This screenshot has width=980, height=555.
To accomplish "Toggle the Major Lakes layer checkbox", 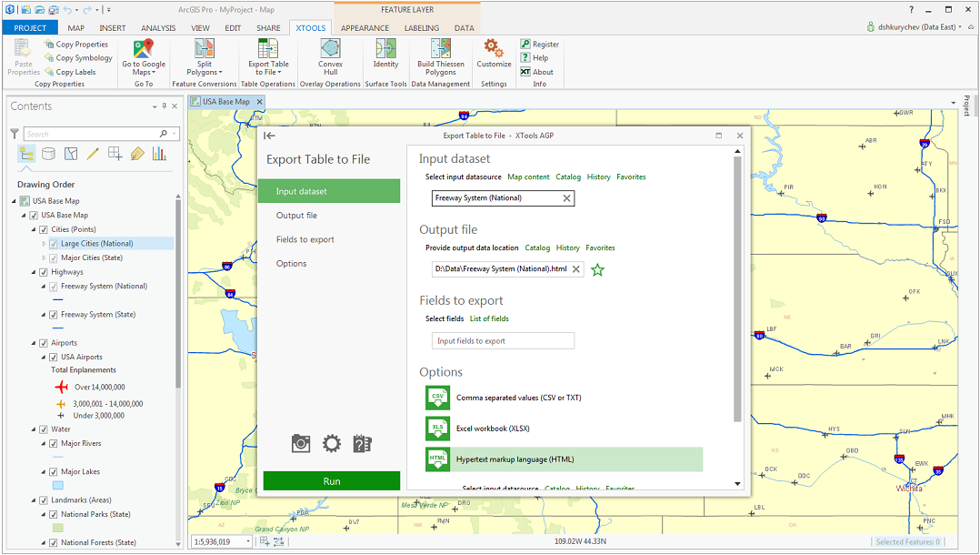I will coord(53,472).
